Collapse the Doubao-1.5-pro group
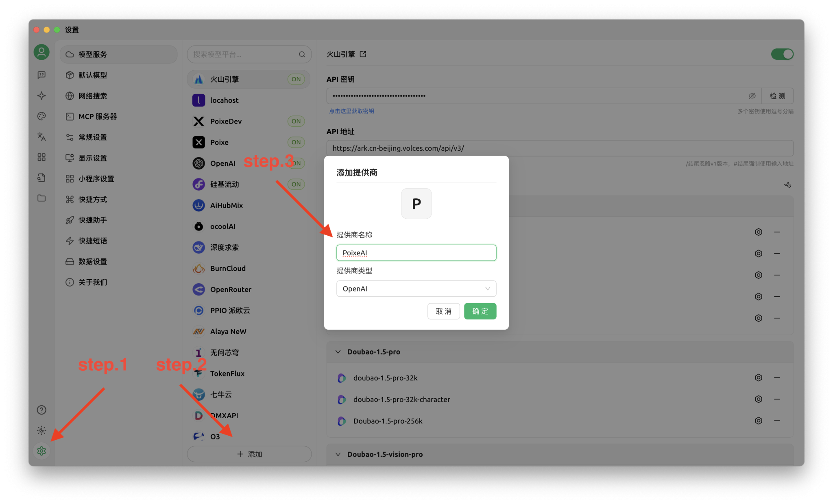Viewport: 833px width, 504px height. 338,352
